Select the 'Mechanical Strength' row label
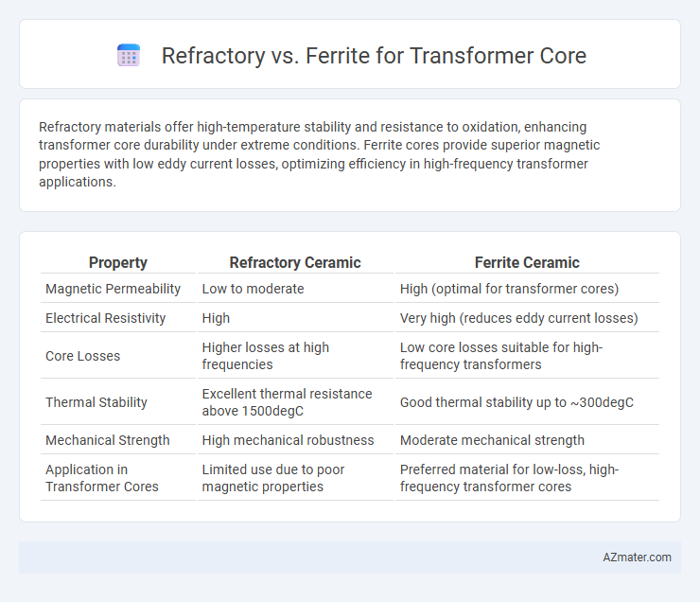Viewport: 700px width, 602px height. [x=108, y=440]
